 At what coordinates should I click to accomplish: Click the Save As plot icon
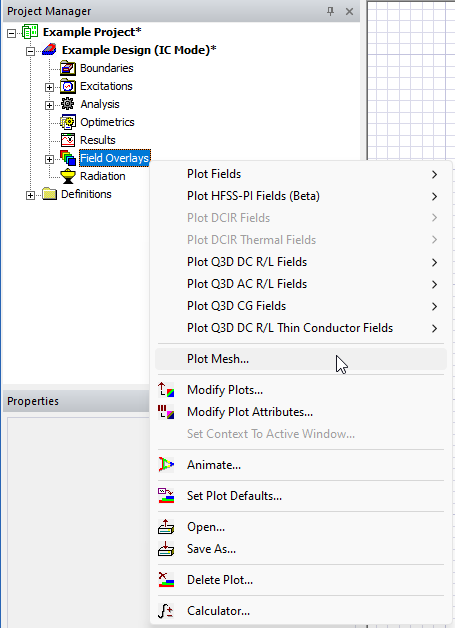coord(166,549)
